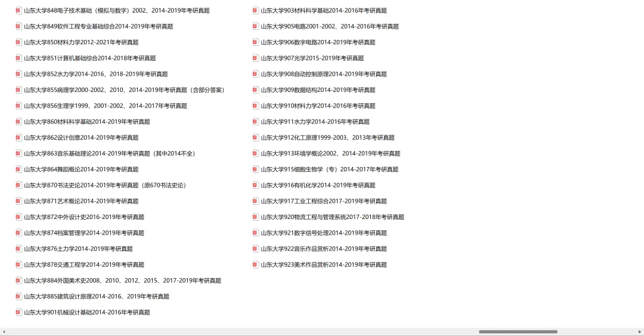Click PDF icon beside 山东大学917工业工程综合

[255, 201]
